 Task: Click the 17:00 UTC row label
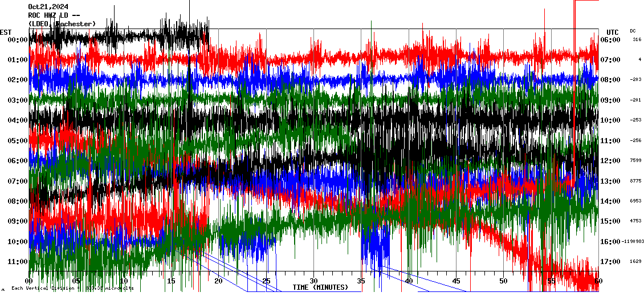coord(610,262)
